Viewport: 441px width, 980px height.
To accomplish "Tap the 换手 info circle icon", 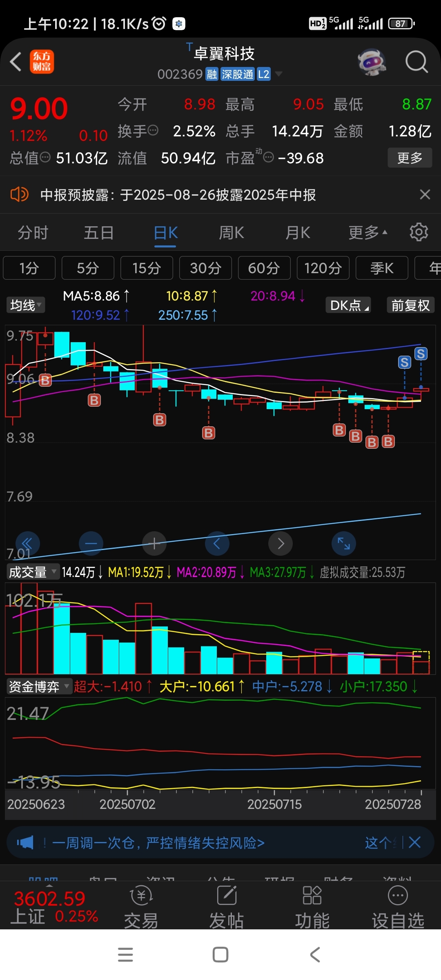I will [x=153, y=131].
